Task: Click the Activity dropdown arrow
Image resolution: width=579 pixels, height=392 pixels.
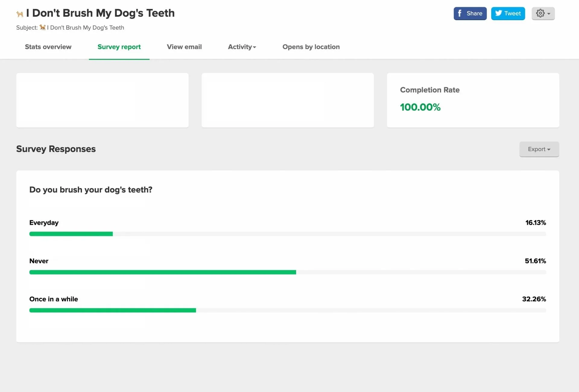Action: coord(254,47)
